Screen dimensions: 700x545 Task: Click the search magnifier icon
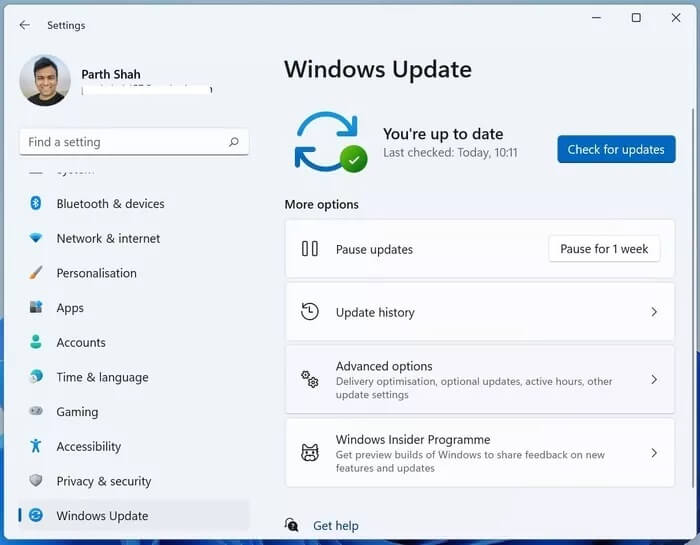[x=234, y=142]
